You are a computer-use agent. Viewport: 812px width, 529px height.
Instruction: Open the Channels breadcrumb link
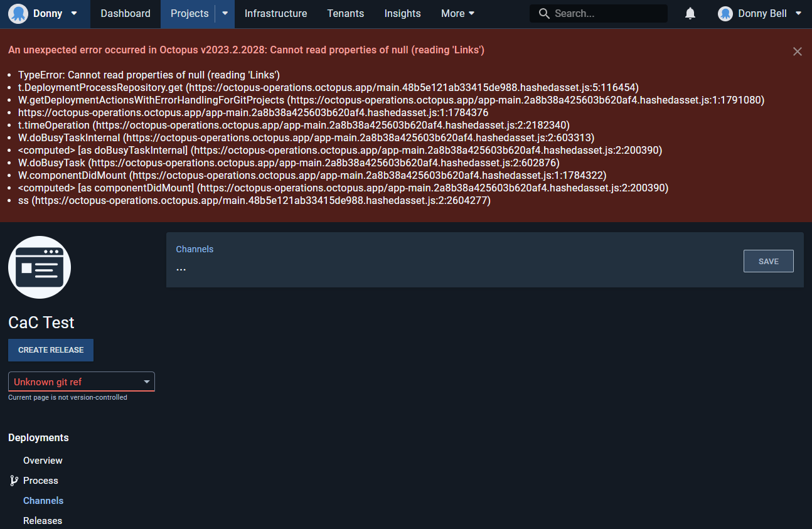click(195, 248)
